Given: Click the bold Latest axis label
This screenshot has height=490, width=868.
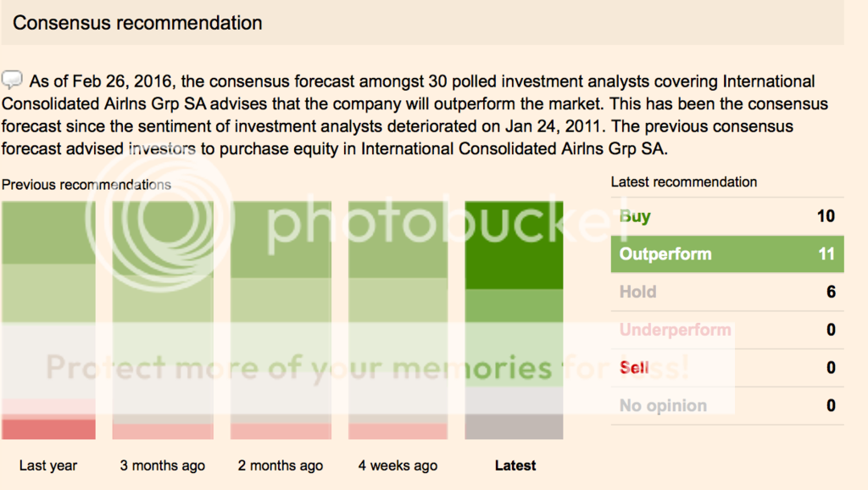Looking at the screenshot, I should click(515, 465).
